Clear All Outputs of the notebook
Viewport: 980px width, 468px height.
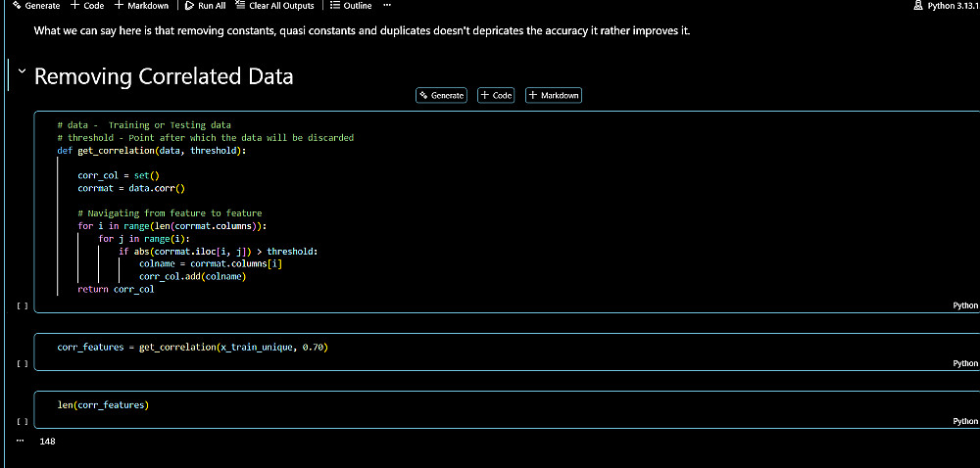tap(274, 6)
